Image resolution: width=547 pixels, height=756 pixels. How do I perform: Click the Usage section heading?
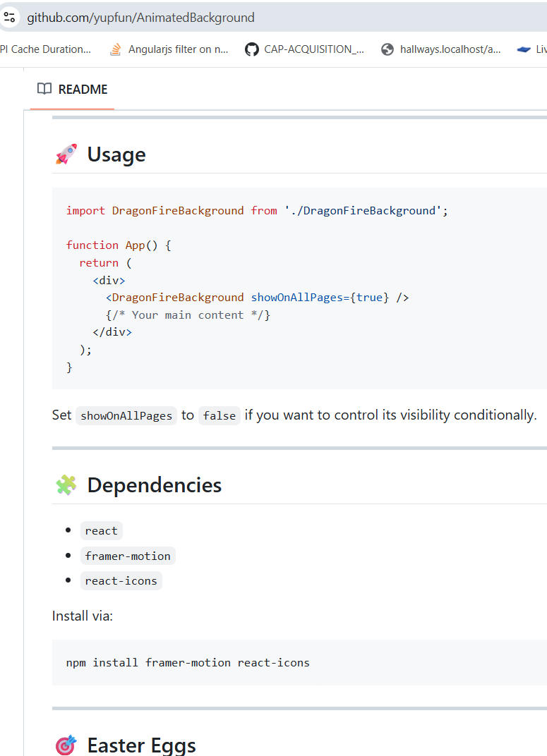click(116, 154)
